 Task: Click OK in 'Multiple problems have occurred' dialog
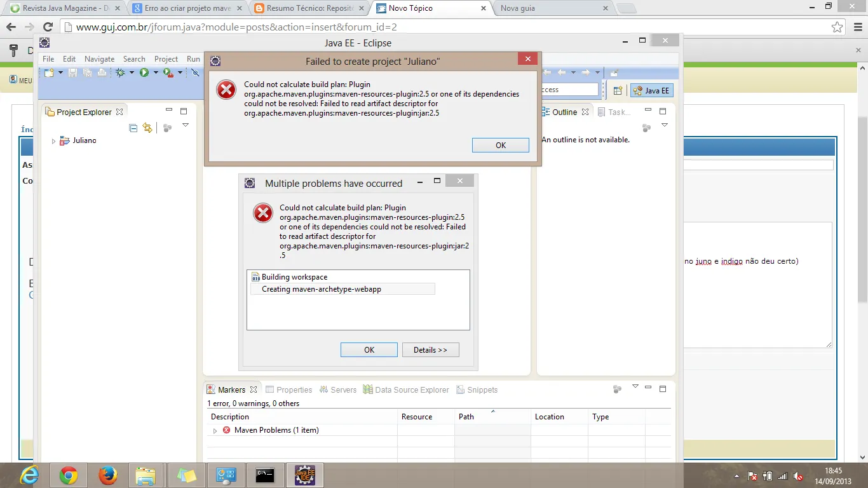(x=369, y=350)
